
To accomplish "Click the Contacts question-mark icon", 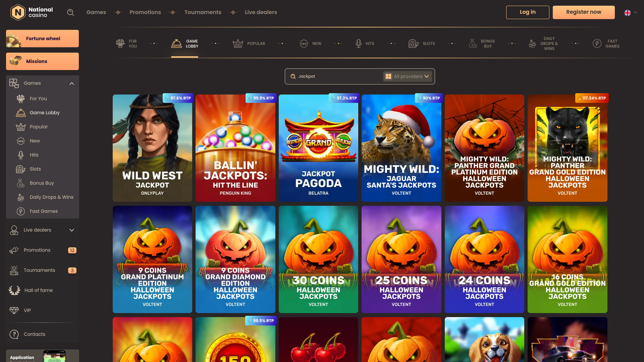I will tap(14, 334).
